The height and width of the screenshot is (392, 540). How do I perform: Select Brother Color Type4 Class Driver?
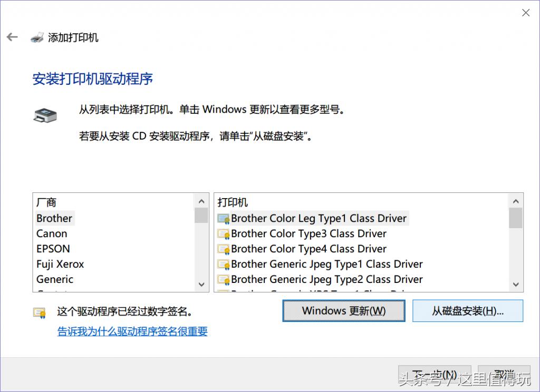301,249
